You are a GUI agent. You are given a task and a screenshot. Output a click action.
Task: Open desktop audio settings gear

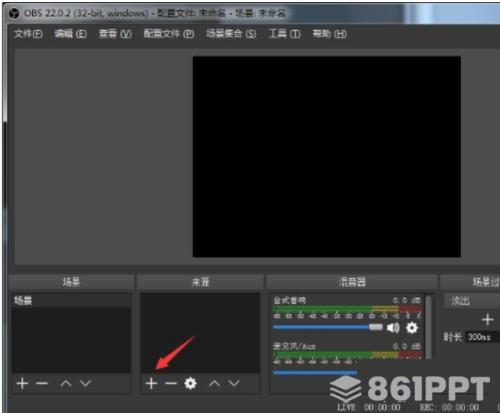(x=412, y=328)
